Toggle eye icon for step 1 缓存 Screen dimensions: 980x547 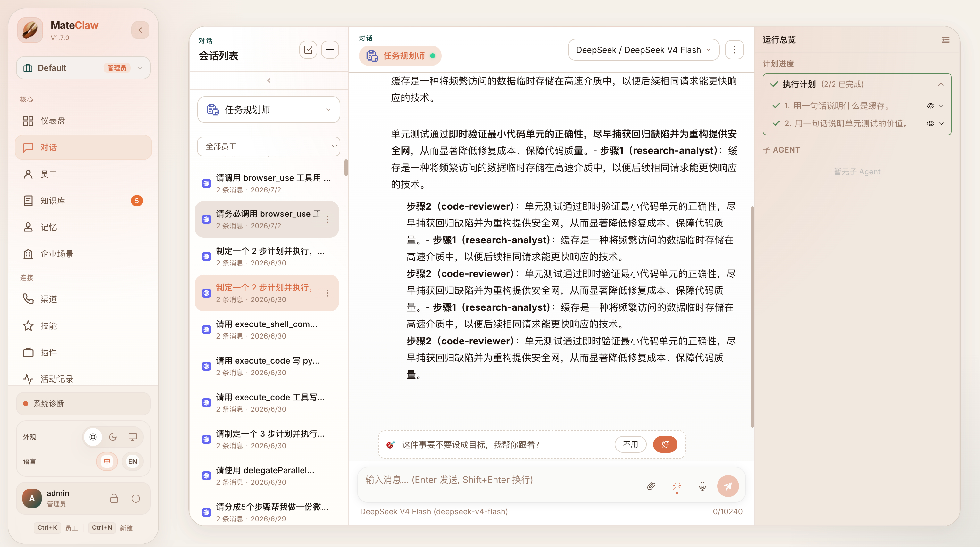(931, 106)
